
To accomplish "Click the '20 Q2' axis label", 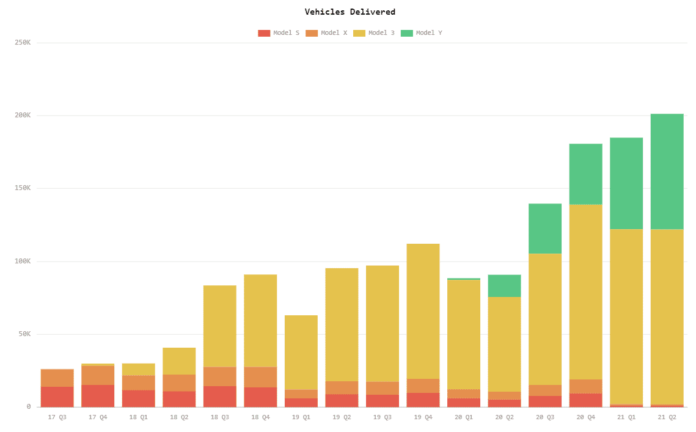I will tap(504, 417).
